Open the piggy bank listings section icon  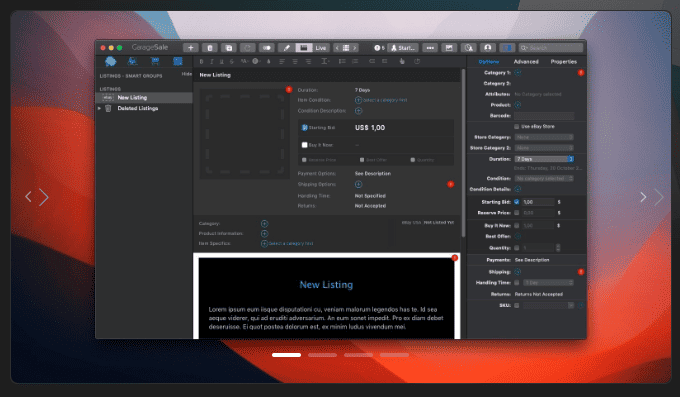coord(111,62)
